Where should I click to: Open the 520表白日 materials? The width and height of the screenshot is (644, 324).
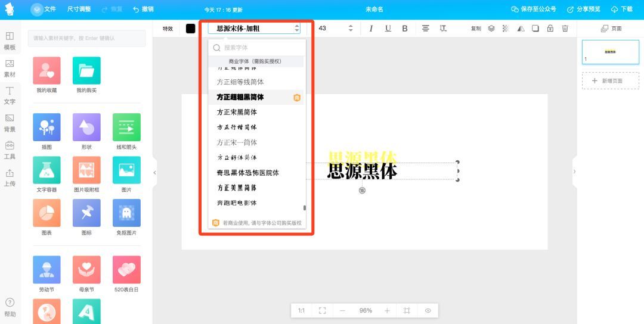tap(126, 275)
